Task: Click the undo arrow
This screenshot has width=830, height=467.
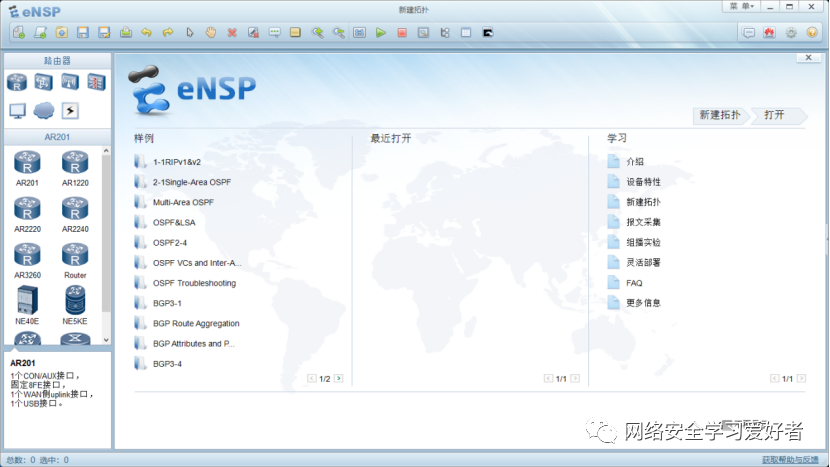Action: click(x=147, y=33)
